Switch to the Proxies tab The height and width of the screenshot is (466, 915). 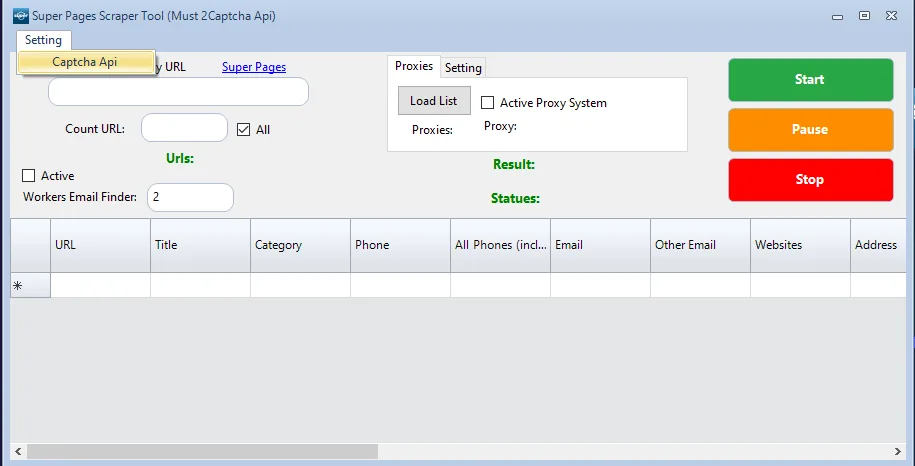tap(414, 66)
